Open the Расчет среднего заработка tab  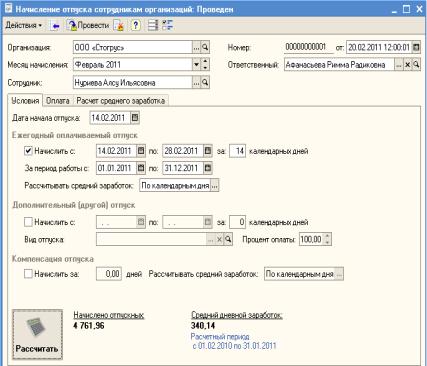click(121, 101)
